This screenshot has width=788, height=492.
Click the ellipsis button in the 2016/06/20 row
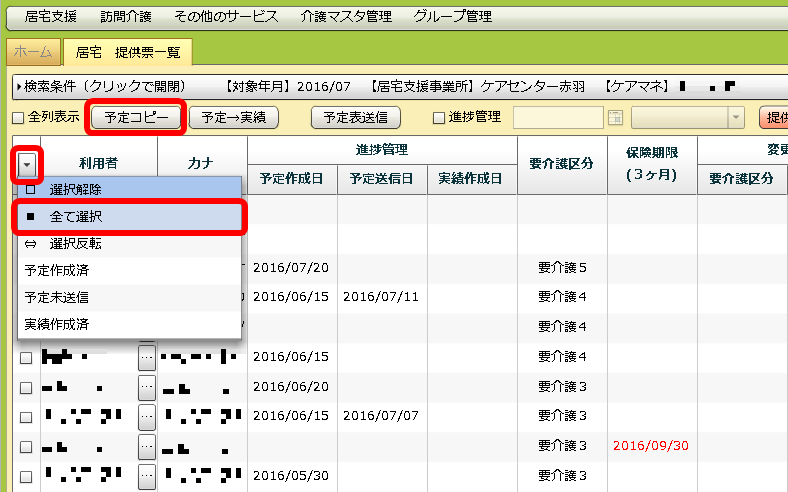click(x=147, y=386)
